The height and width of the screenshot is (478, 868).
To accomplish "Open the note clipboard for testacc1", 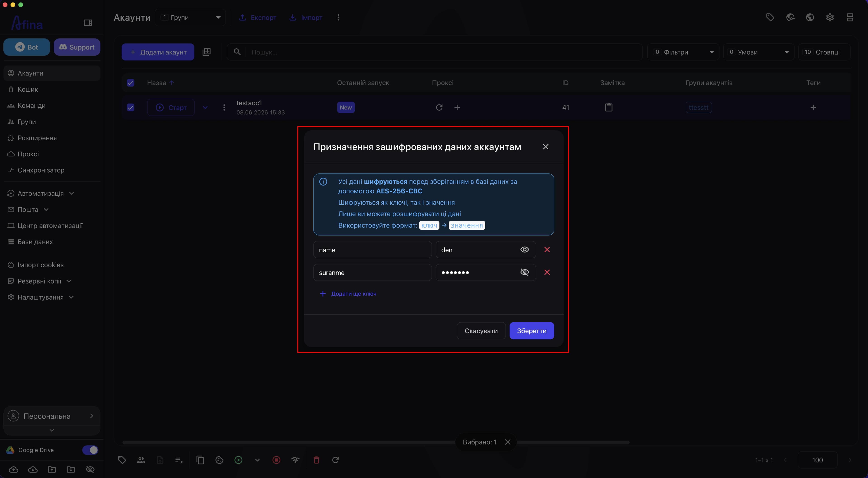I will pyautogui.click(x=609, y=107).
